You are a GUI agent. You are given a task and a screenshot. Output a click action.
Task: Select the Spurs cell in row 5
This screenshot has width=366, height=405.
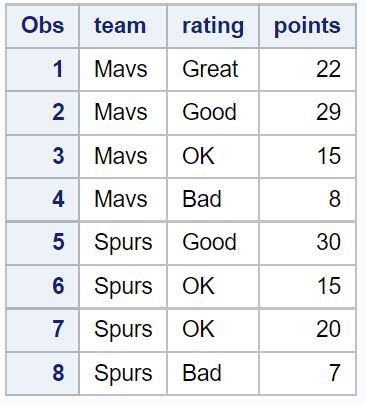123,243
